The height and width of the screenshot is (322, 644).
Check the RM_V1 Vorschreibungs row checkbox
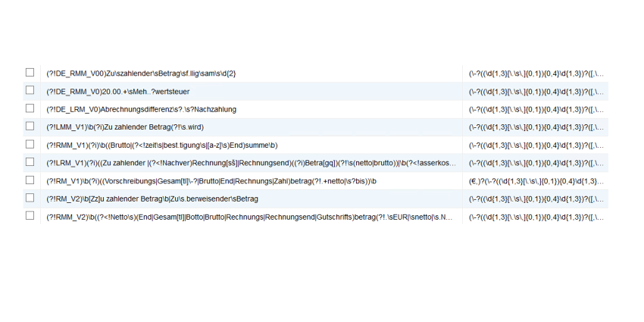(x=30, y=180)
